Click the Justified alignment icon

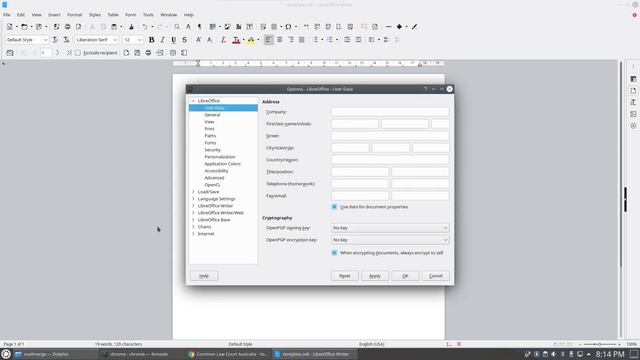(302, 40)
